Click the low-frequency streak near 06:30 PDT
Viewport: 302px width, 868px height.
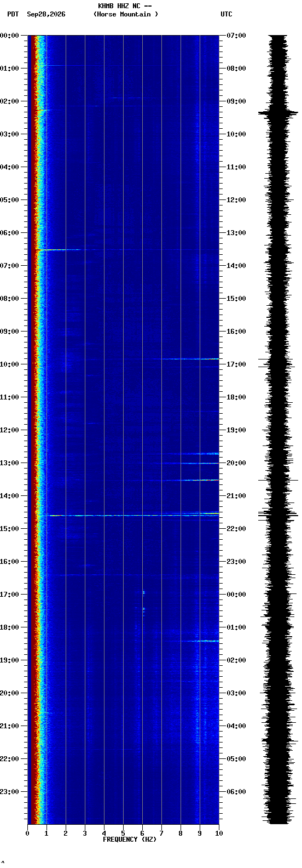pyautogui.click(x=60, y=250)
